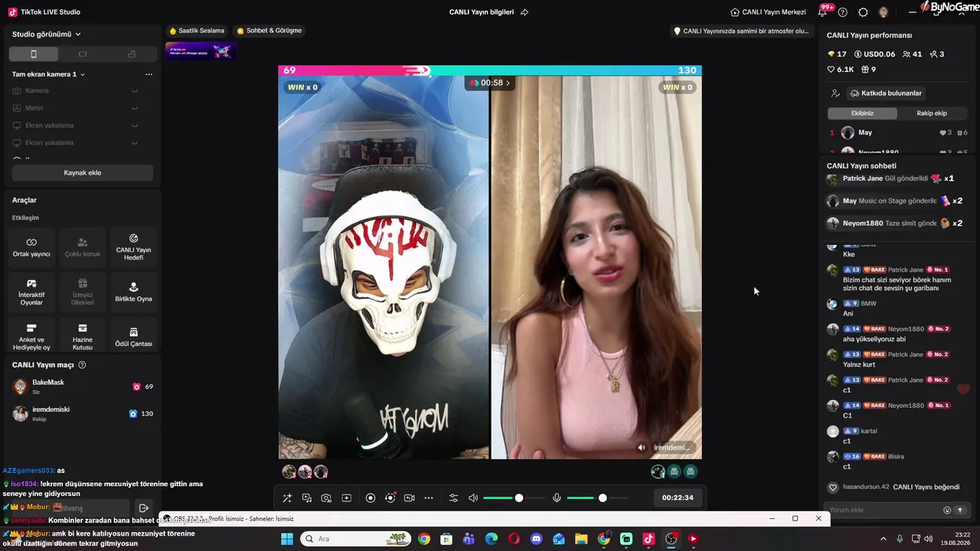Open the Hazine Kutusu tool

83,336
